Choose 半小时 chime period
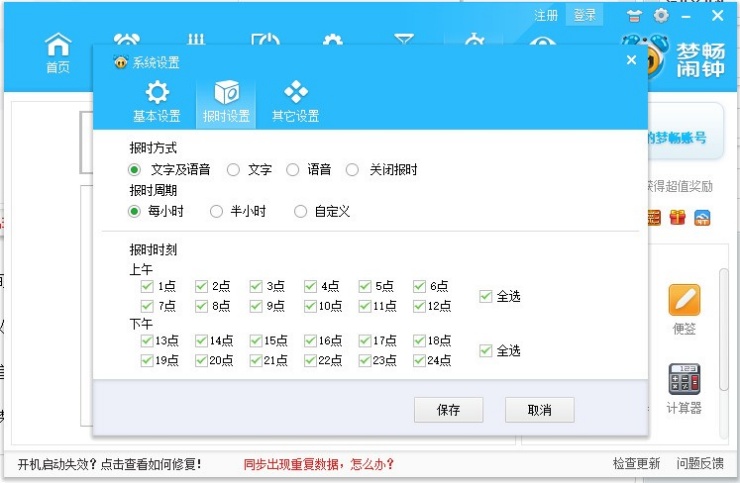The width and height of the screenshot is (740, 483). [x=216, y=211]
